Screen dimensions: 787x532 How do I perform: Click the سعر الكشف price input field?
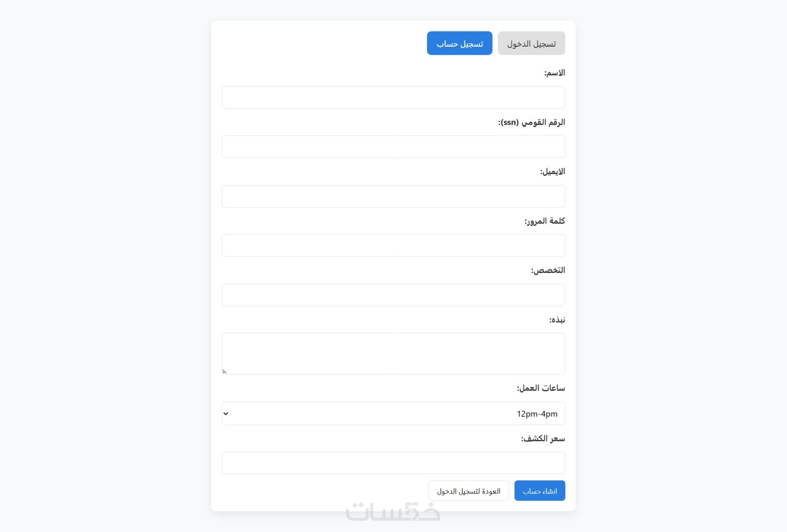pos(393,463)
